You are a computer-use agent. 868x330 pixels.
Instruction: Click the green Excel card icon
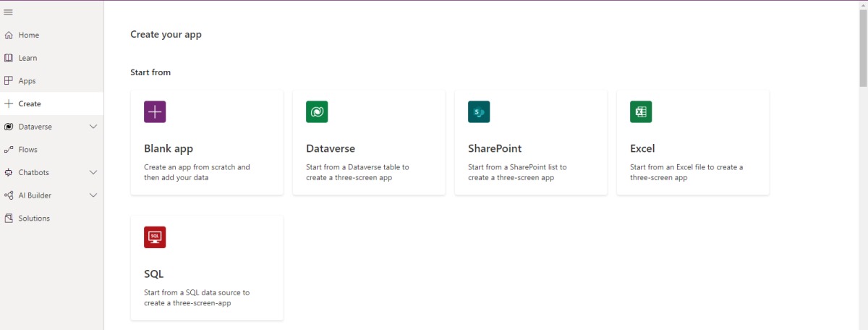pyautogui.click(x=641, y=111)
